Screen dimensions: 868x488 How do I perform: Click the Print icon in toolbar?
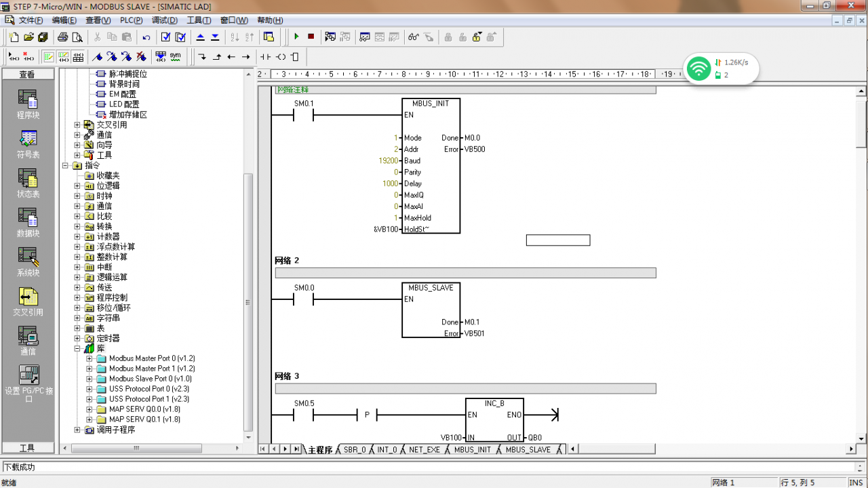pos(63,37)
